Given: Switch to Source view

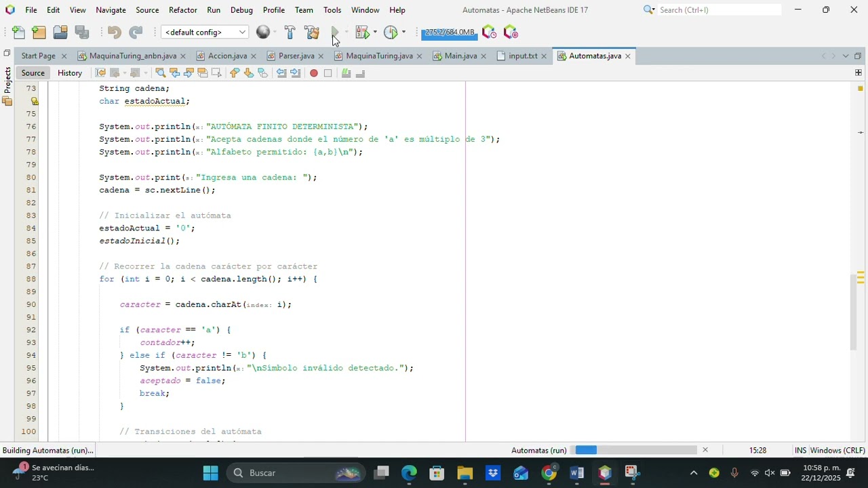Looking at the screenshot, I should click(33, 73).
